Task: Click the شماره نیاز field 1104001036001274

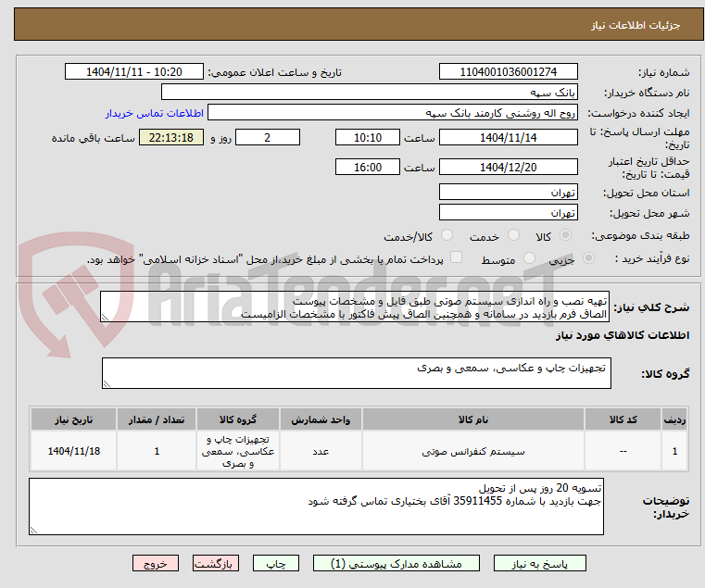Action: point(508,72)
